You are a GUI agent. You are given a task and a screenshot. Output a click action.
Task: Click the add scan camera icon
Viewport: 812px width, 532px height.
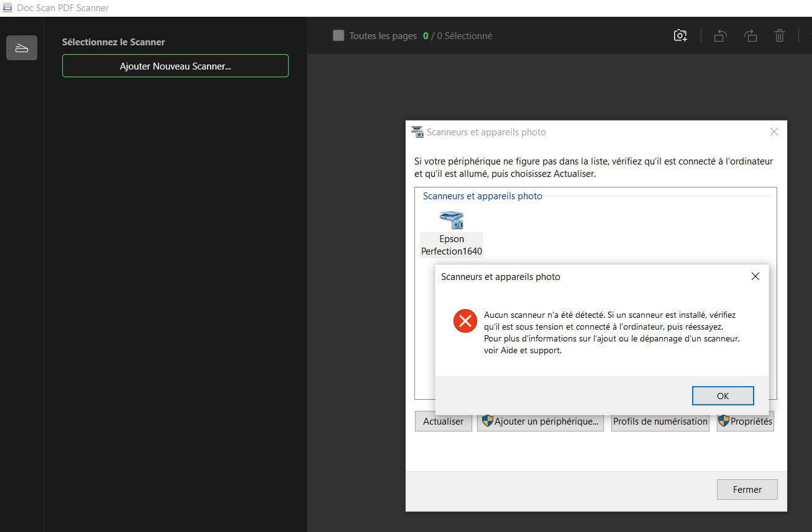pyautogui.click(x=680, y=36)
